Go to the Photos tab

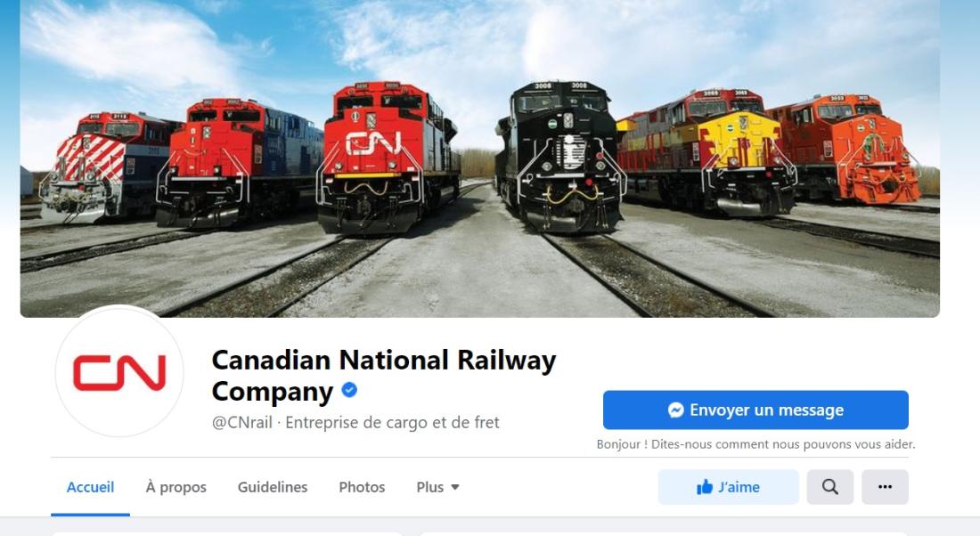point(362,487)
